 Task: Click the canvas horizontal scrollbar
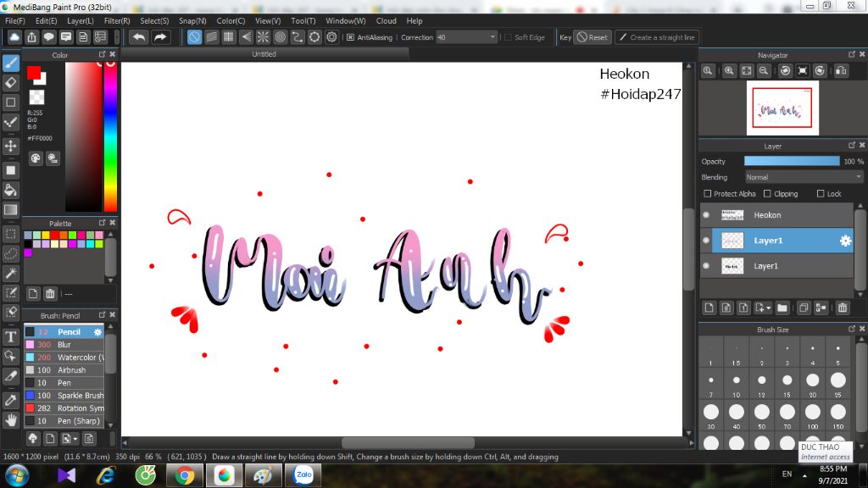click(408, 442)
